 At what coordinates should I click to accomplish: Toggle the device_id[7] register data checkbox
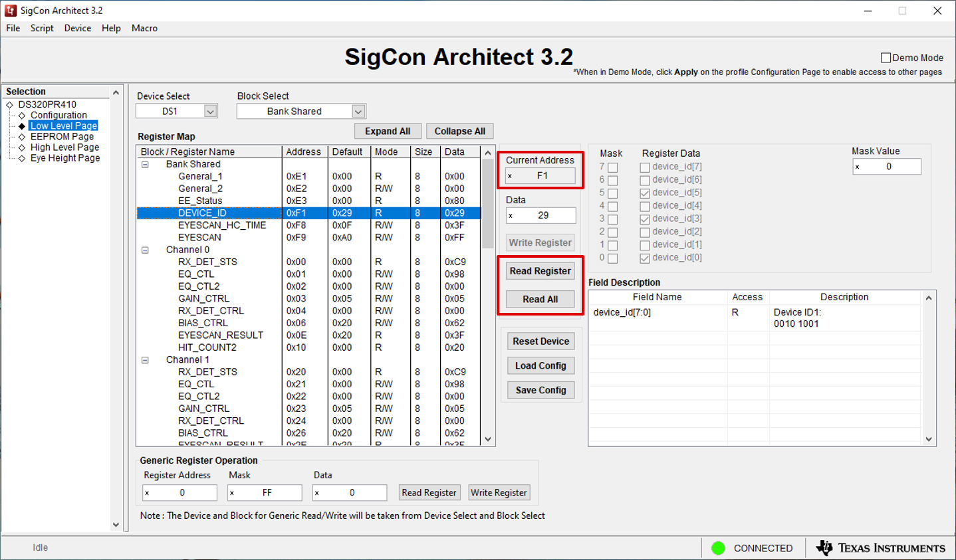tap(644, 167)
